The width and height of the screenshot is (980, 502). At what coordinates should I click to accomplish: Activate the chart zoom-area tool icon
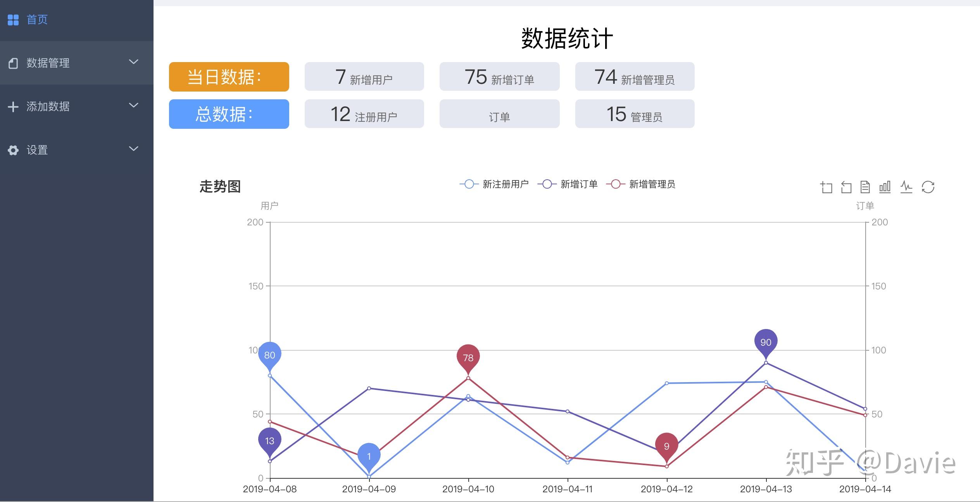point(826,187)
